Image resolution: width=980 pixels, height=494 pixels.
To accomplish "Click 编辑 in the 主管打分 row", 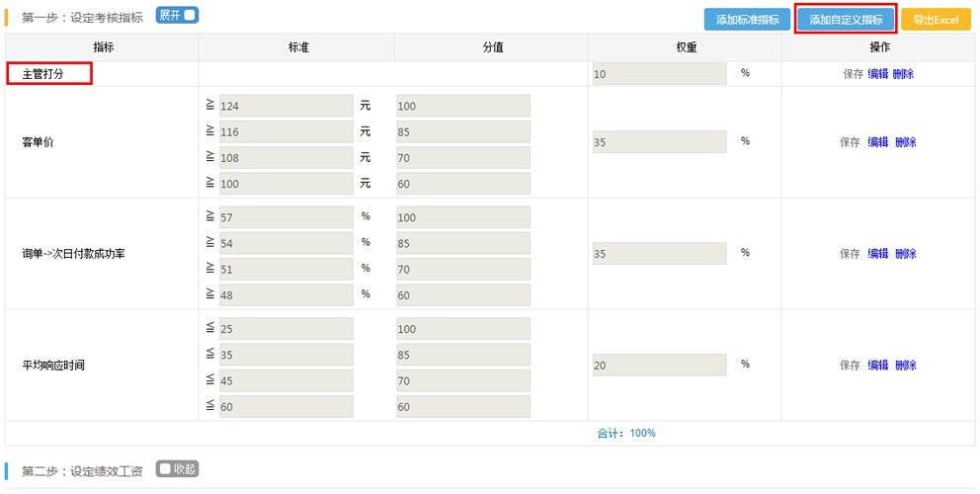I will point(878,74).
